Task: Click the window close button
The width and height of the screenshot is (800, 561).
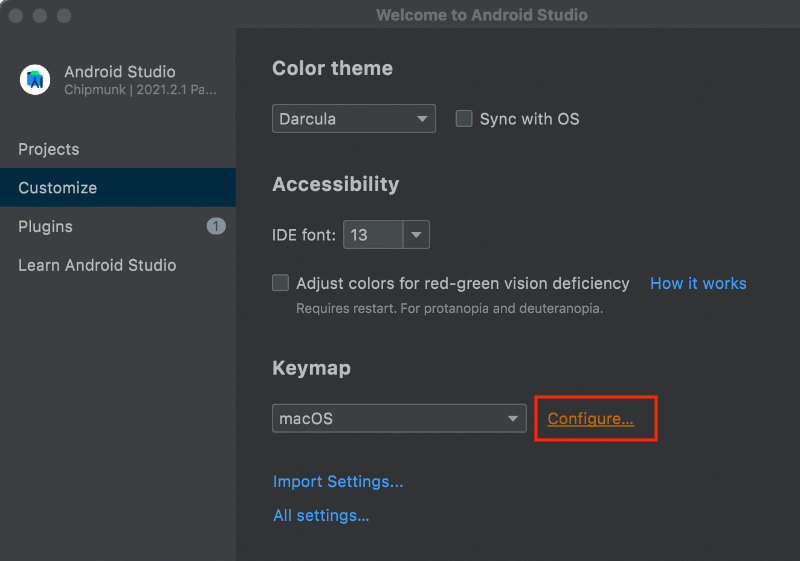Action: click(x=16, y=15)
